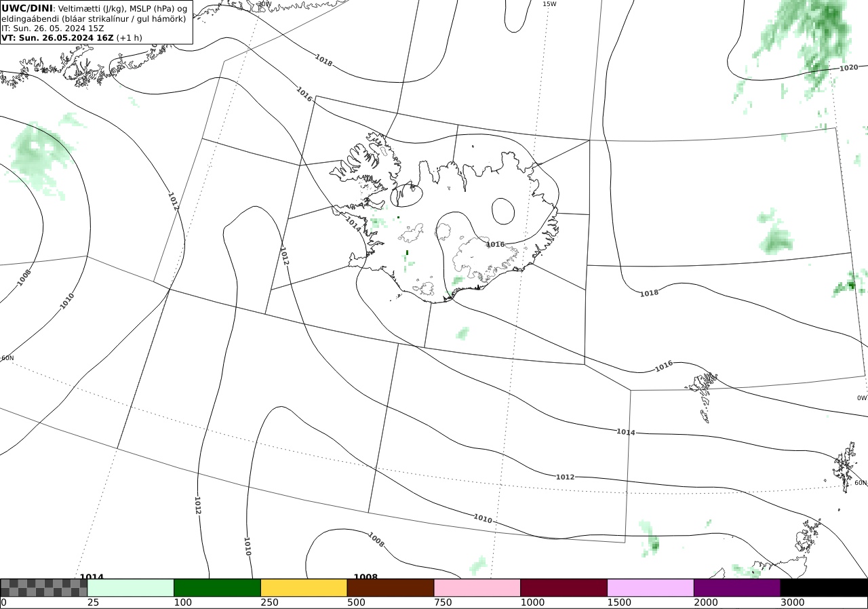Select the 30W longitude label

(264, 4)
